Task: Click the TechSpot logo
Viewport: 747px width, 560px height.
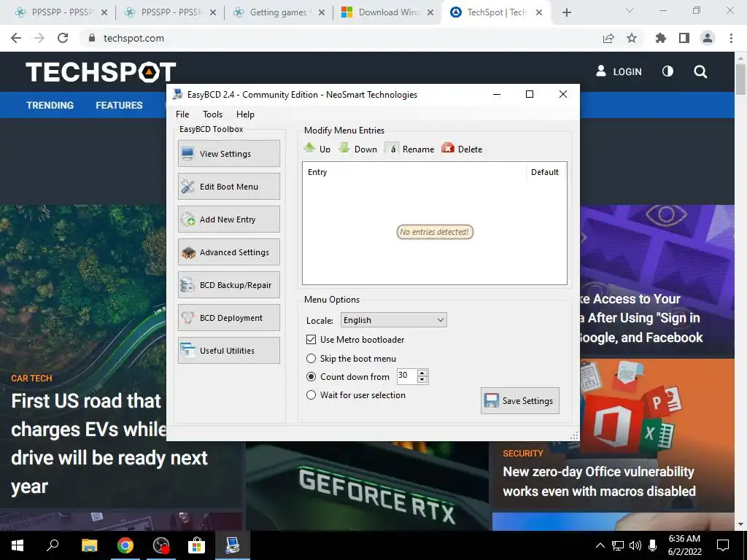Action: click(101, 72)
